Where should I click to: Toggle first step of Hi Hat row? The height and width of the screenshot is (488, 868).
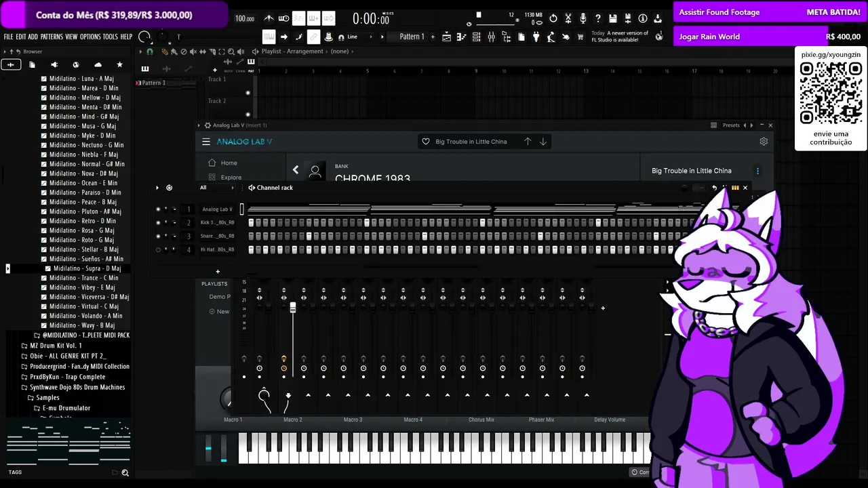(x=251, y=249)
